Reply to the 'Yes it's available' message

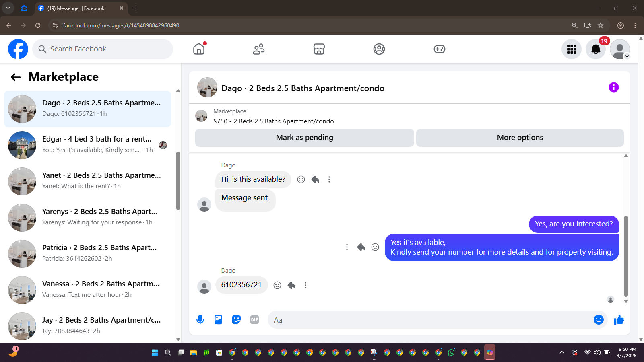[361, 247]
